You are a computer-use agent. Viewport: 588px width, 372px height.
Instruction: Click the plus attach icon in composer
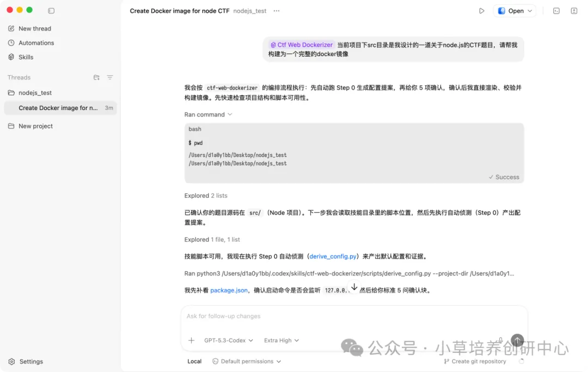191,340
